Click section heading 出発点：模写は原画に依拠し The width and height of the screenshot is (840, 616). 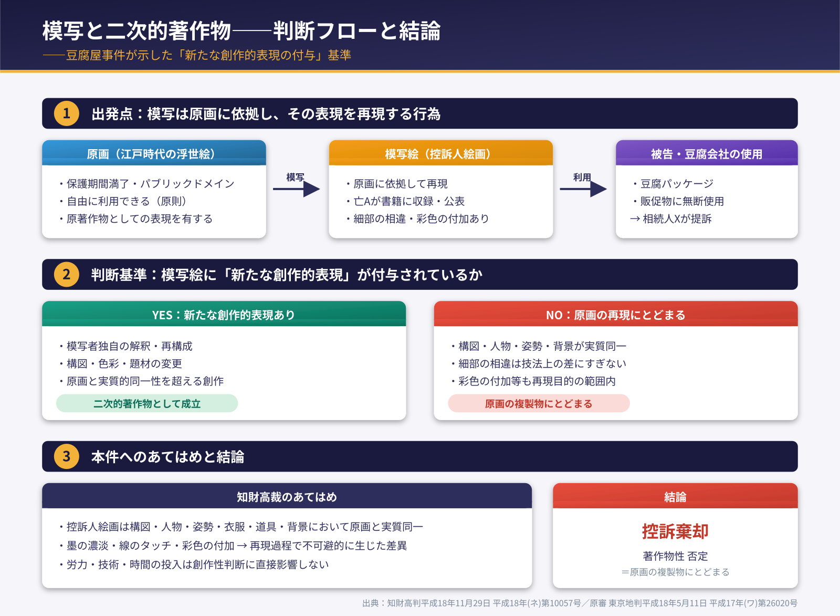tap(266, 114)
